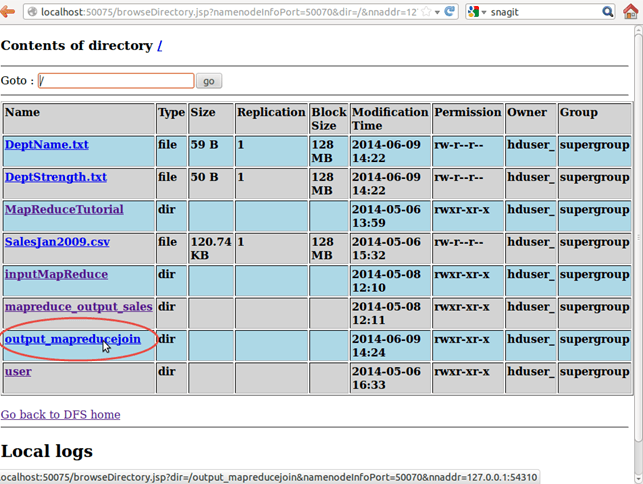Viewport: 643px width, 484px height.
Task: Click the go button beside Goto
Action: (209, 80)
